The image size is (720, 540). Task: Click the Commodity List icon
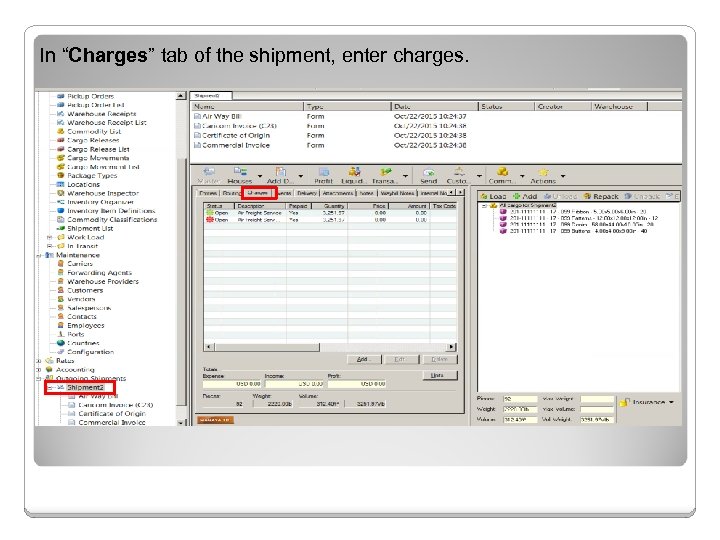[x=60, y=131]
